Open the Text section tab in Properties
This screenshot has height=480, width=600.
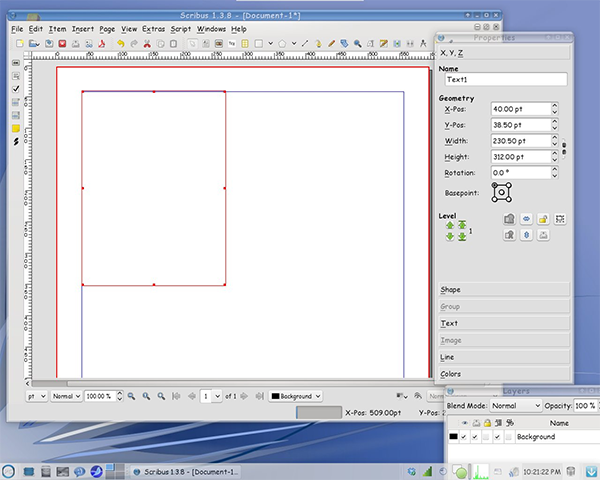[504, 323]
